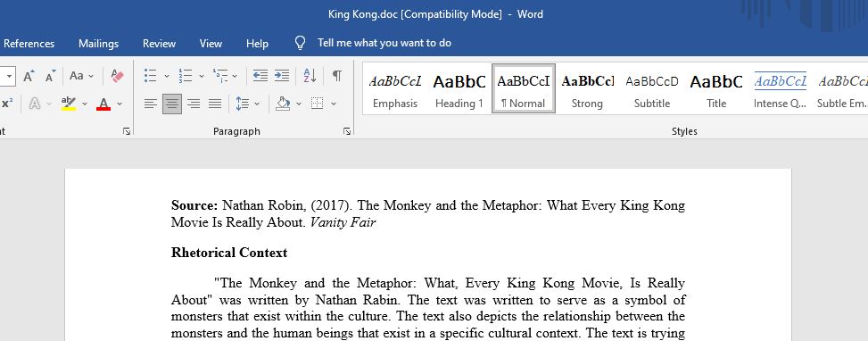Open Text Effects dropdown arrow
868x341 pixels.
click(x=49, y=104)
